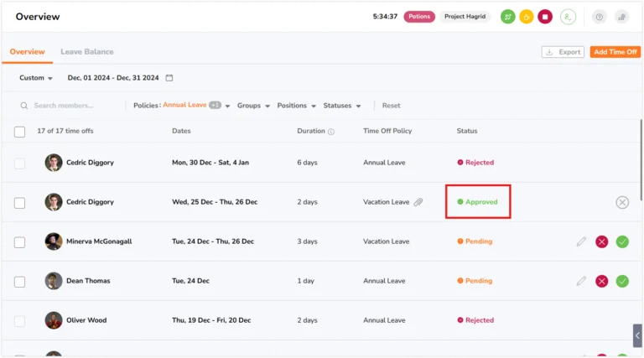Tick the checkbox for Cedric Diggory's rejected leave

(20, 163)
